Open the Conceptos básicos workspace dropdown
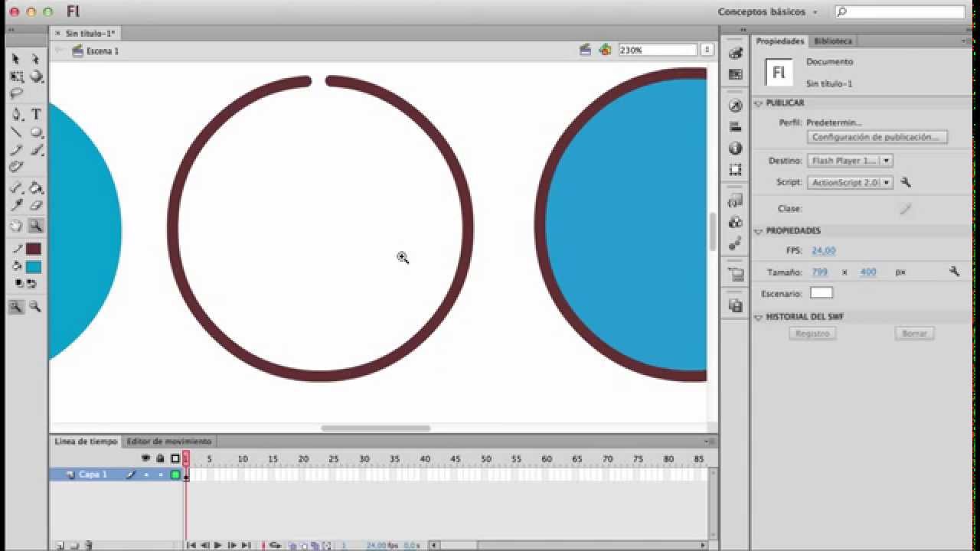Screen dimensions: 980x551 [x=767, y=12]
